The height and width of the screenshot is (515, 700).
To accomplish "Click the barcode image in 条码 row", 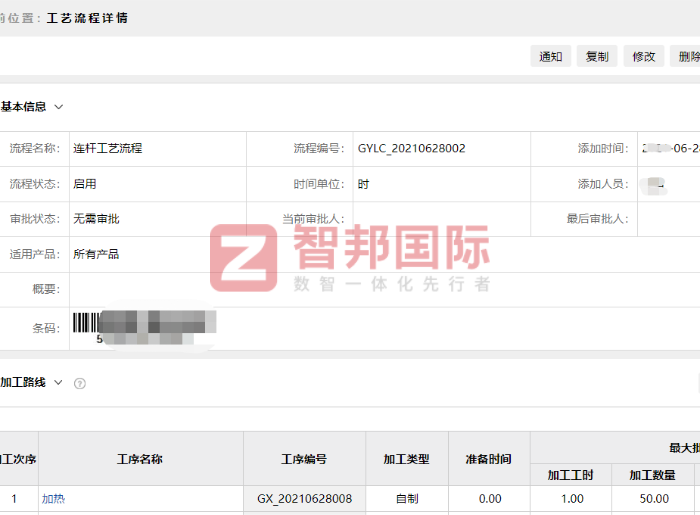I will (143, 327).
